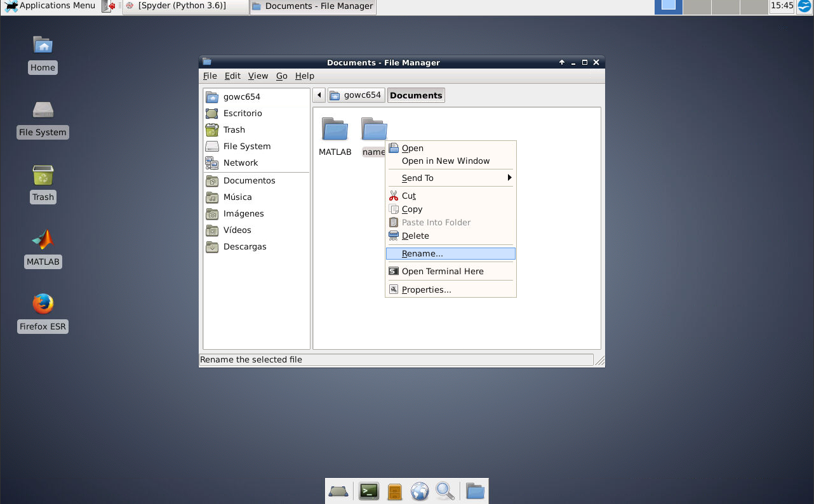The height and width of the screenshot is (504, 814).
Task: Click Documents - File Manager taskbar button
Action: pyautogui.click(x=313, y=7)
